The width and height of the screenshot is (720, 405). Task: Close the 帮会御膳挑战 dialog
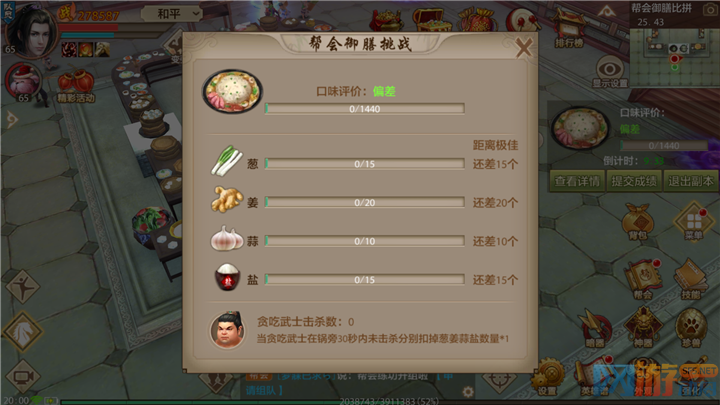[523, 47]
